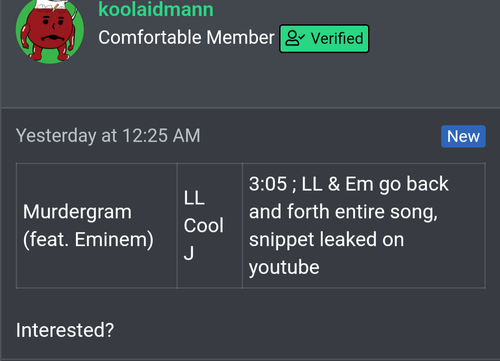This screenshot has height=361, width=500.
Task: Select the 'LL & Em go back' line
Action: pos(375,184)
